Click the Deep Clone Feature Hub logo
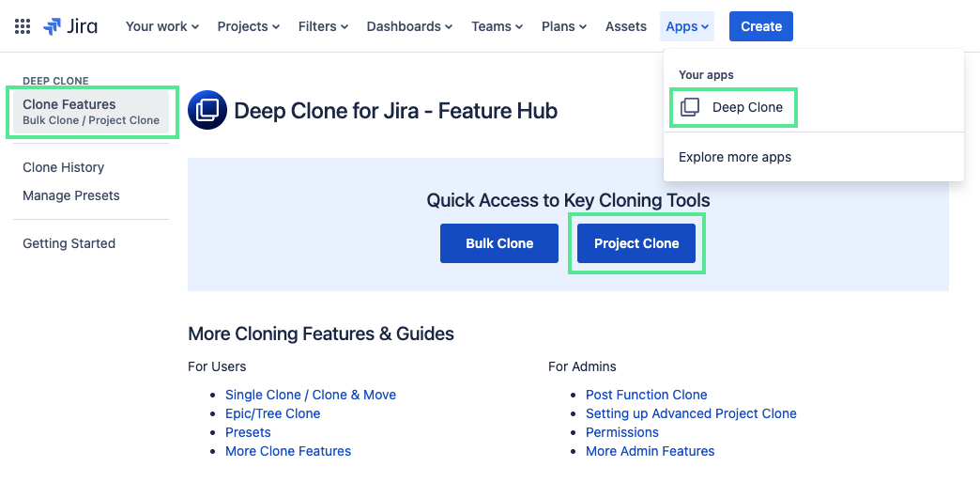The width and height of the screenshot is (980, 482). (x=207, y=111)
